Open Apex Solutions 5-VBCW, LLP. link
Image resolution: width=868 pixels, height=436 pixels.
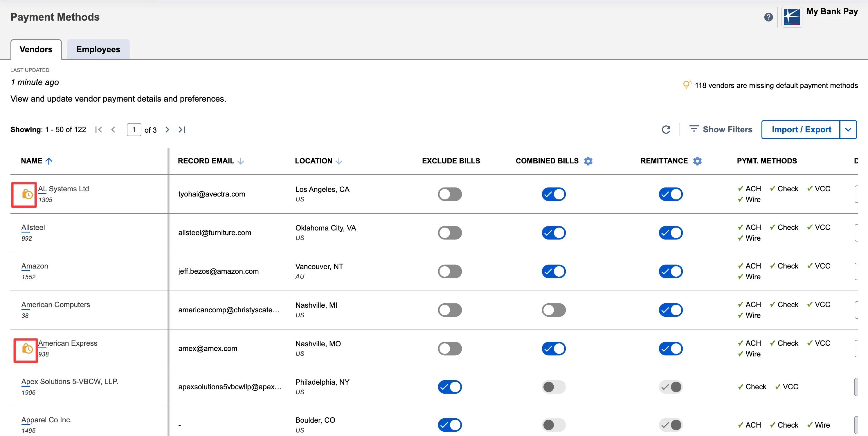[x=70, y=381]
